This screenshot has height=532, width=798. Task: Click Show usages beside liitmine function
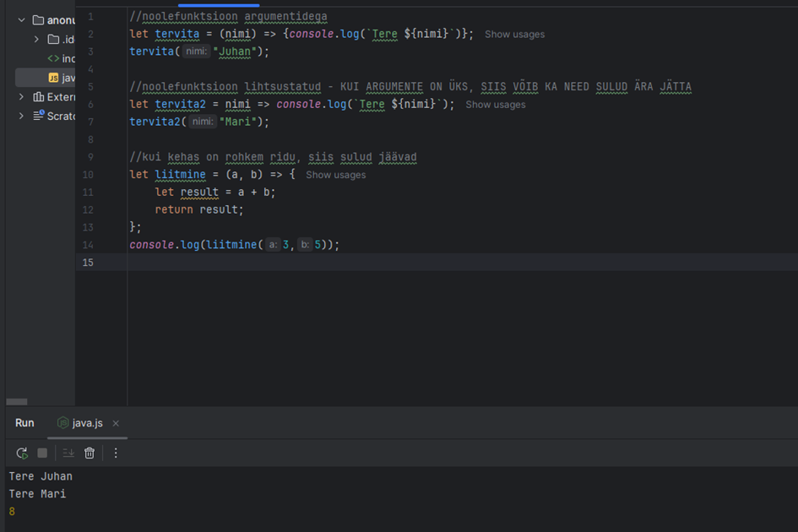[335, 175]
